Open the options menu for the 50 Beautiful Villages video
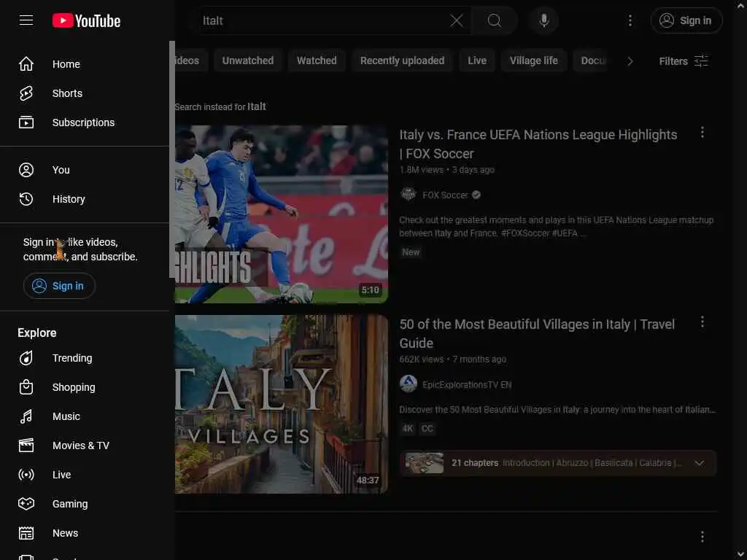Screen dimensions: 747x560 [x=703, y=322]
